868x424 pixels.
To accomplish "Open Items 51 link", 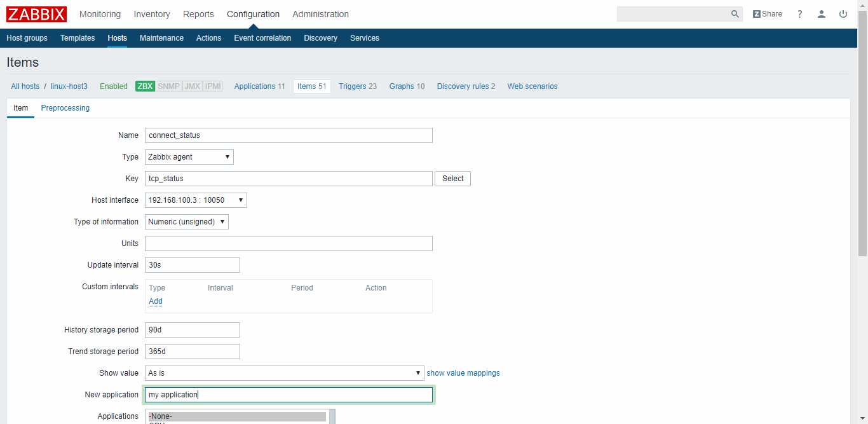I will tap(312, 86).
